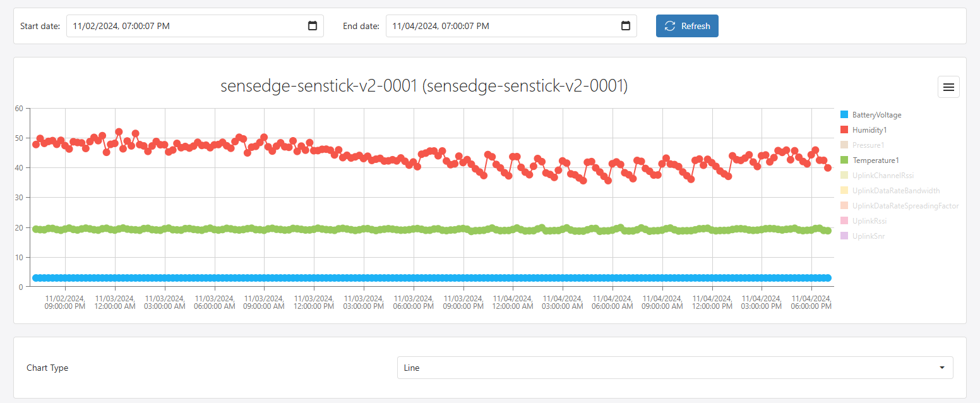Click the purple UplinkSnr legend marker
The image size is (980, 403).
click(x=844, y=236)
